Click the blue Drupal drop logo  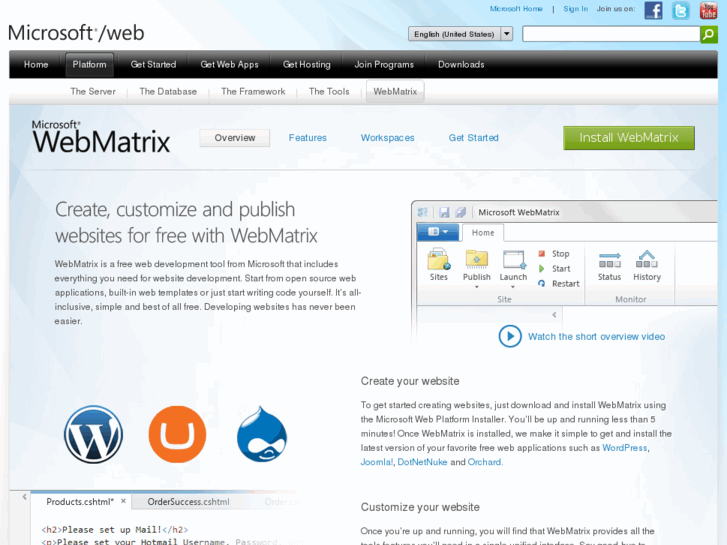262,434
